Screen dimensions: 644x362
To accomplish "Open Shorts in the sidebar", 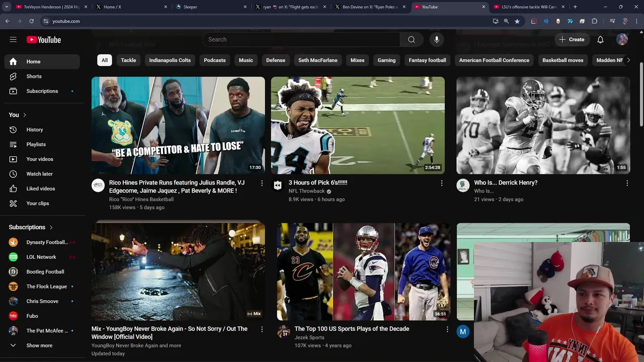I will 42,76.
